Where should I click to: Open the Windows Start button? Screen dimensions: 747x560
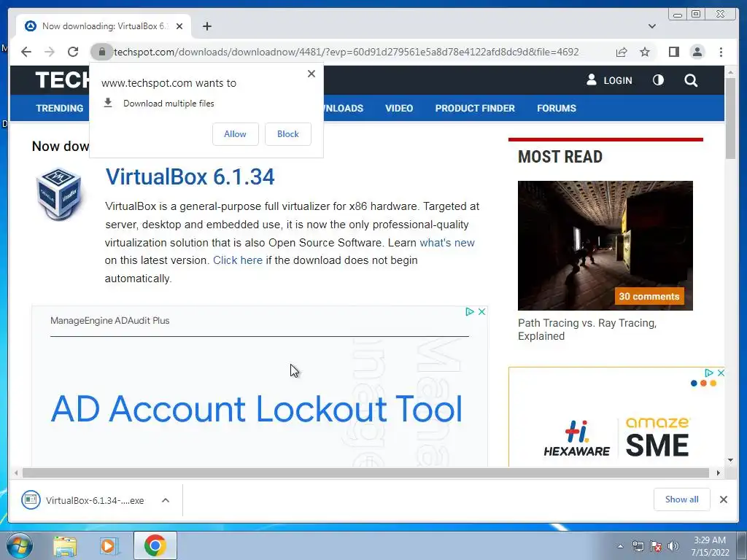20,545
